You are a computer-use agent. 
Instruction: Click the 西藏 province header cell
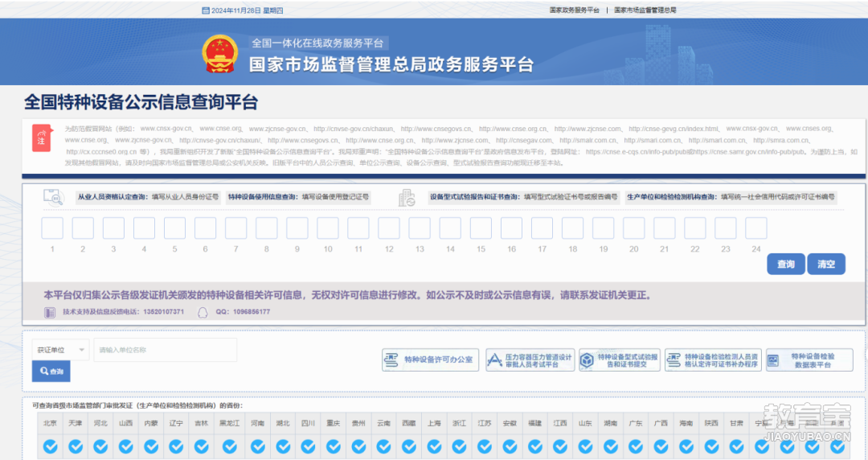point(409,423)
